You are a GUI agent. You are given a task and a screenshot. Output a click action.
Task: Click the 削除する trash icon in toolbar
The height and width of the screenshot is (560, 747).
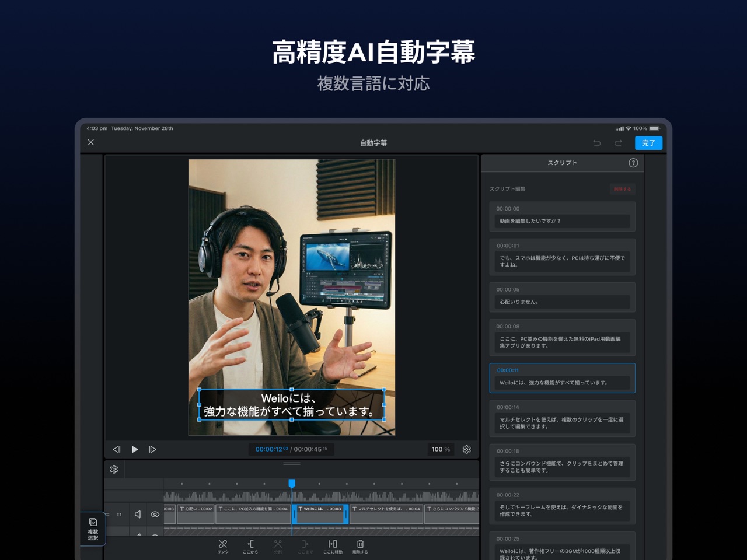click(x=360, y=547)
